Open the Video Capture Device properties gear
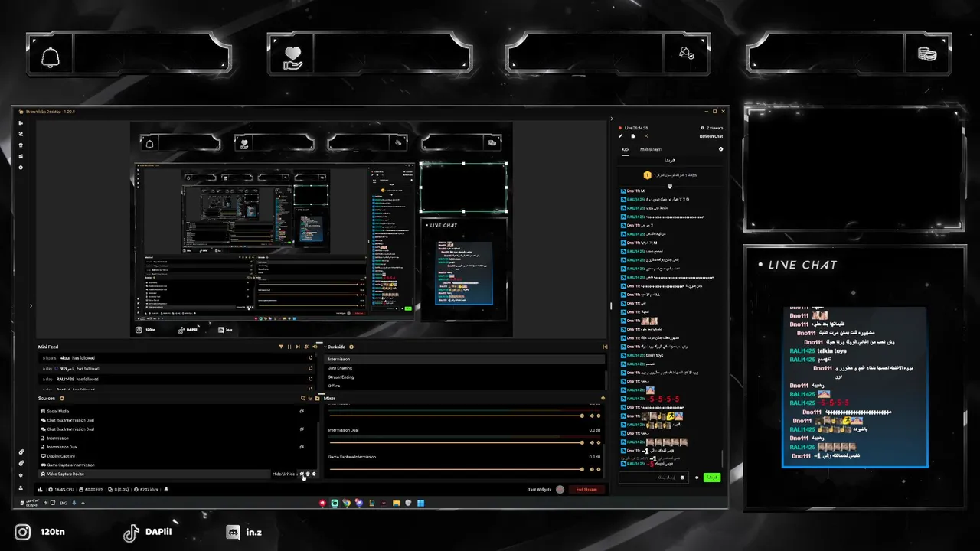This screenshot has width=980, height=551. click(314, 474)
